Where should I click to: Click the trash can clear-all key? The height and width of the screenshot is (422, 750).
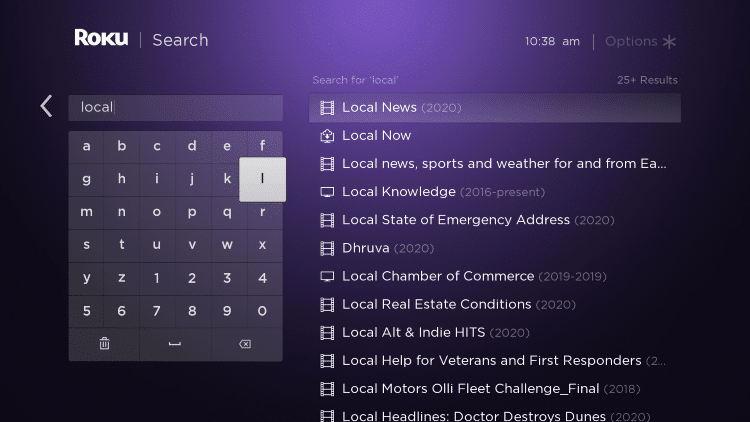coord(104,344)
